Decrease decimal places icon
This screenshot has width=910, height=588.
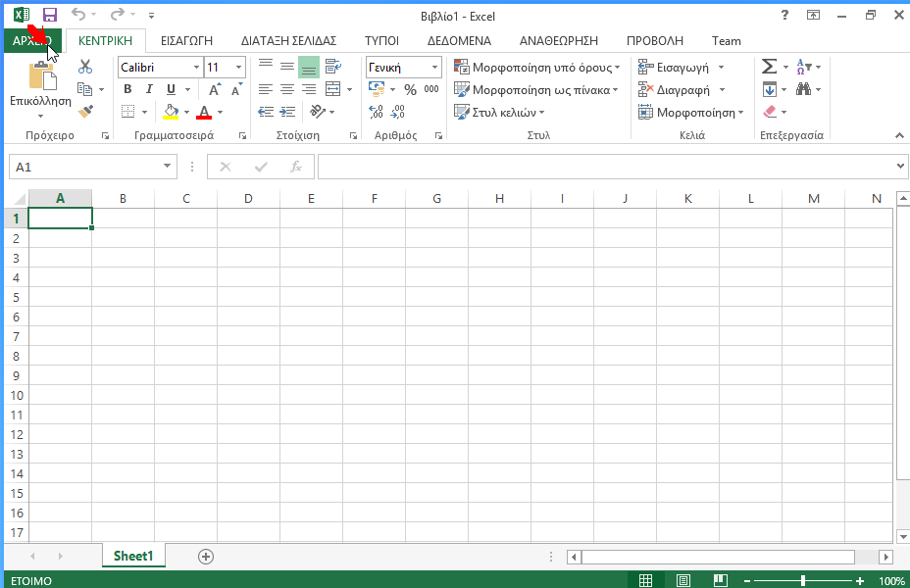tap(397, 112)
